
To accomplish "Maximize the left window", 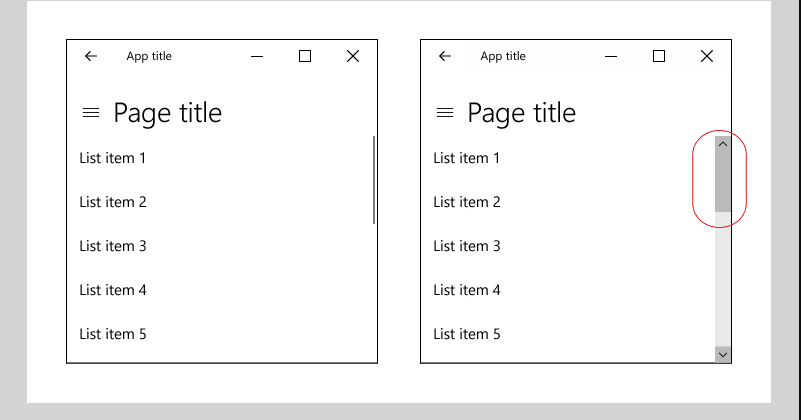I will [305, 56].
